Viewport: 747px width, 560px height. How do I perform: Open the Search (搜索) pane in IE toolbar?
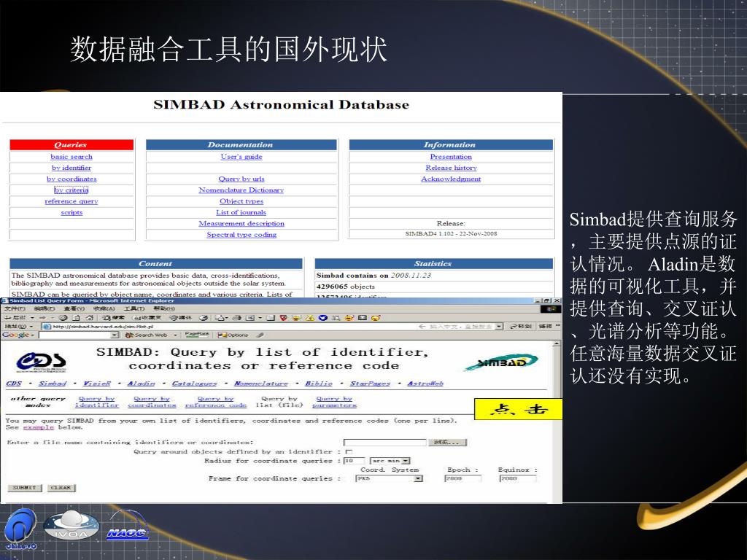coord(113,318)
